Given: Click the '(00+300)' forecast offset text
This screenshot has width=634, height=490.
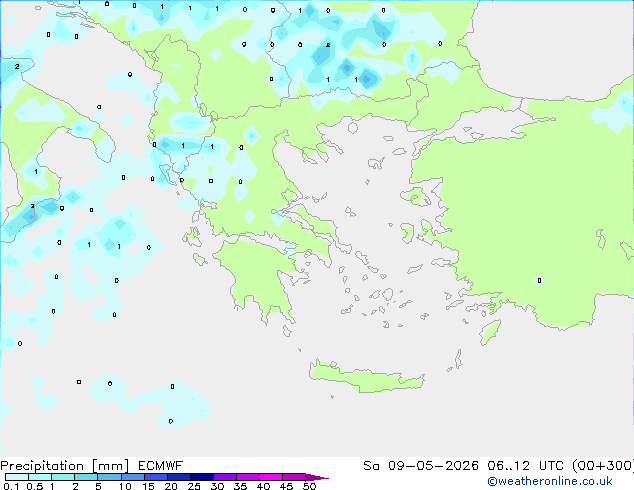Looking at the screenshot, I should click(x=603, y=466).
